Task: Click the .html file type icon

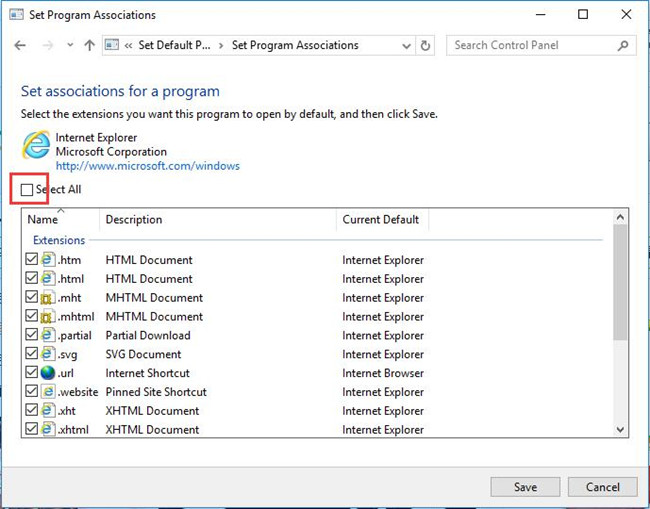Action: 48,278
